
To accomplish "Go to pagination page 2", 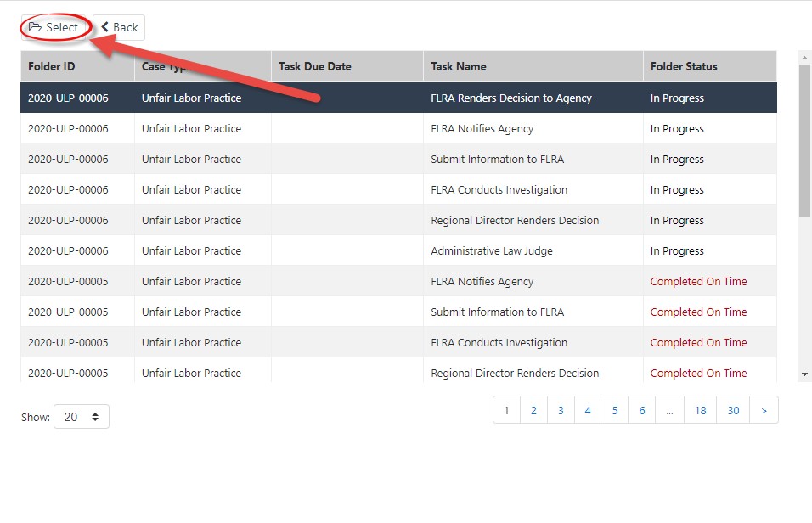I will pyautogui.click(x=533, y=410).
